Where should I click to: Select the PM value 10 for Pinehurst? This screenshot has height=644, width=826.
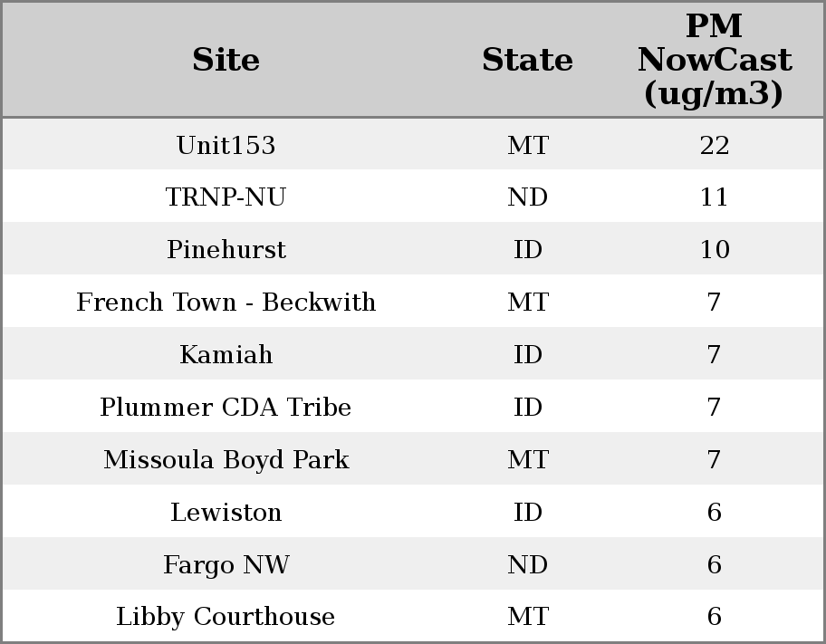714,250
